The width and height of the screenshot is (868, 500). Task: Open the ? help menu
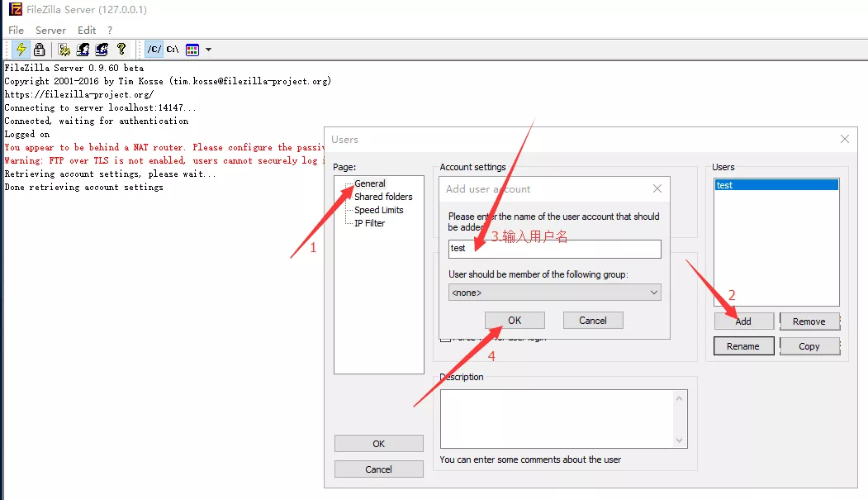(x=110, y=30)
